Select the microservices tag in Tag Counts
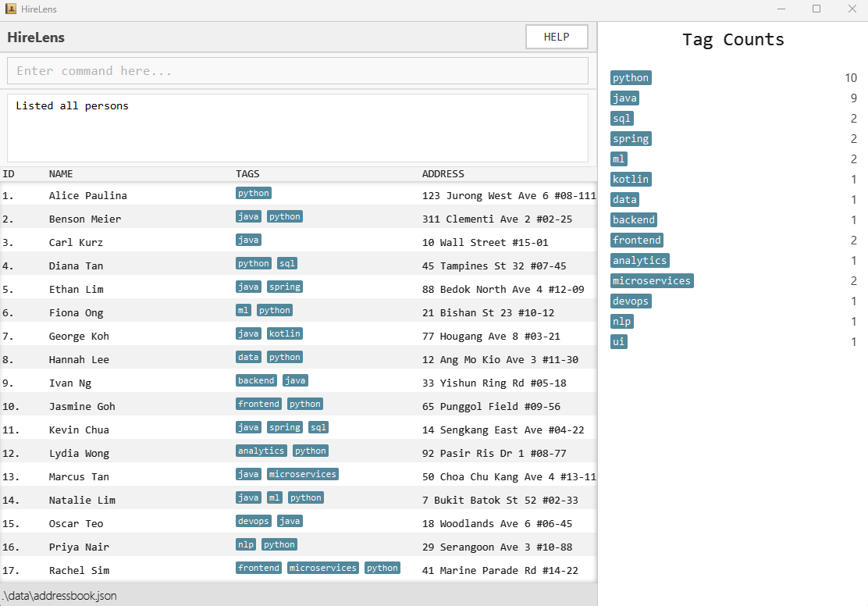Image resolution: width=868 pixels, height=606 pixels. pos(652,281)
